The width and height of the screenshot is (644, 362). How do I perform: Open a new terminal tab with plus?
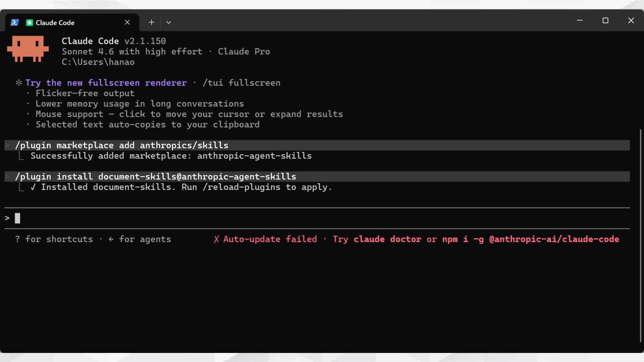152,22
